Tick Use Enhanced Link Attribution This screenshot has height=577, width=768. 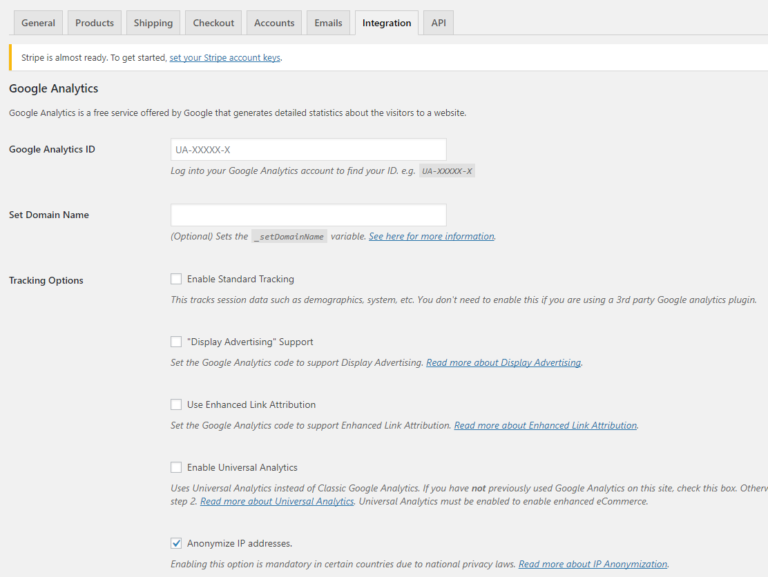point(176,405)
